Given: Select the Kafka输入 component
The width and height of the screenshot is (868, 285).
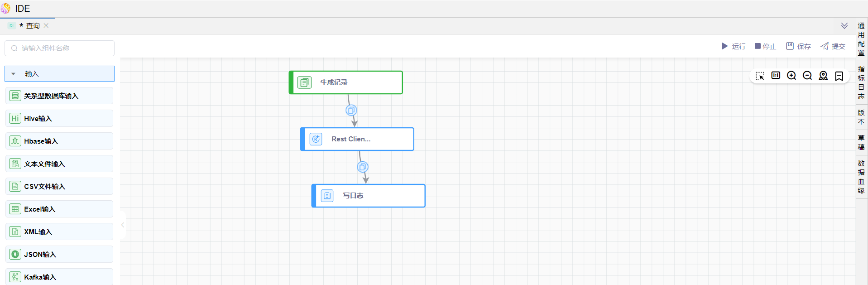Looking at the screenshot, I should [x=59, y=277].
